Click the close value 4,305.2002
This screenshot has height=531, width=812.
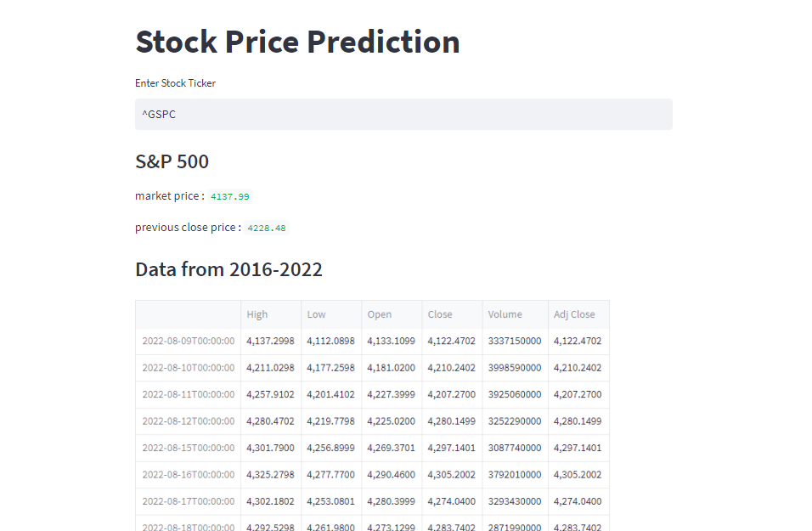point(451,474)
